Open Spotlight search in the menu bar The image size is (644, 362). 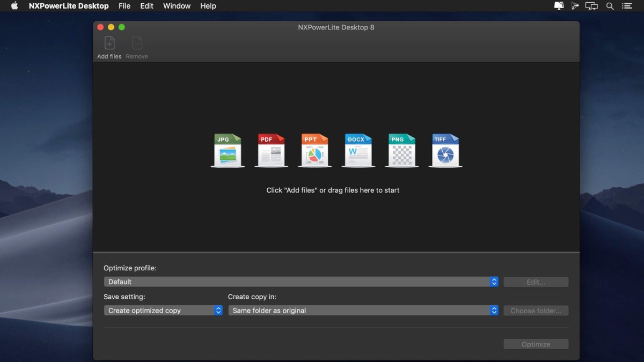click(x=610, y=6)
